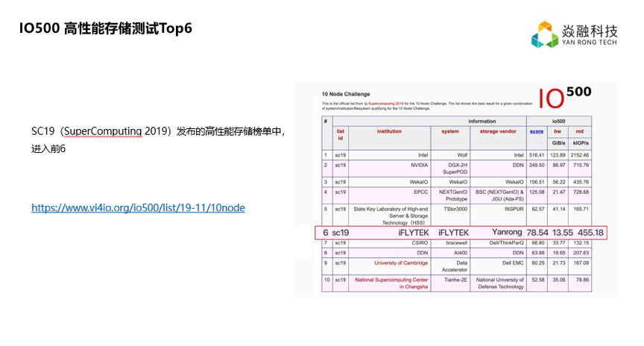
Task: Click the 'kIOP/s' unit label
Action: click(581, 143)
